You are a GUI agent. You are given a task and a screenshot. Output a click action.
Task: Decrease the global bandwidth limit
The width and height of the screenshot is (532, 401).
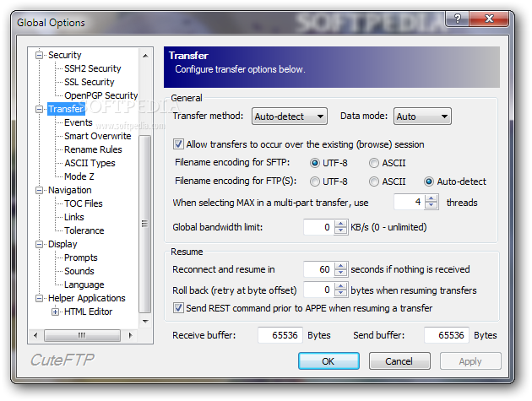coord(340,230)
